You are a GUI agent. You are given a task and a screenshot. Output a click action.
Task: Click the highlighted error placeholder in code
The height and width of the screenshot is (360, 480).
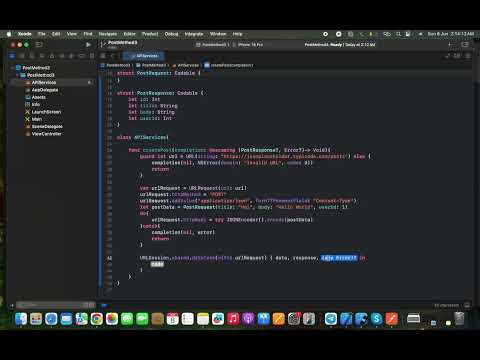coord(339,258)
